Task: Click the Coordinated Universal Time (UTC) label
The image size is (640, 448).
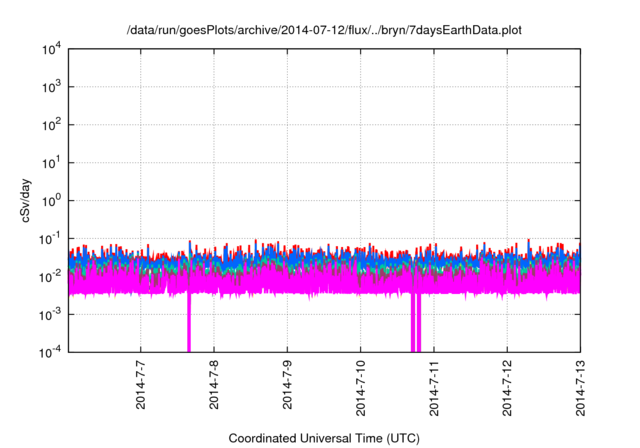Action: 324,438
